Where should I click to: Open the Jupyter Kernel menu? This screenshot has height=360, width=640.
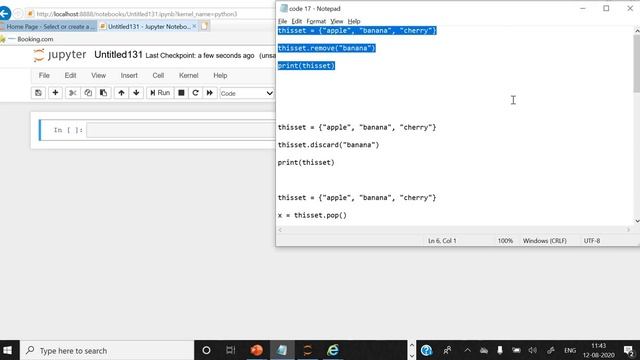(x=189, y=76)
